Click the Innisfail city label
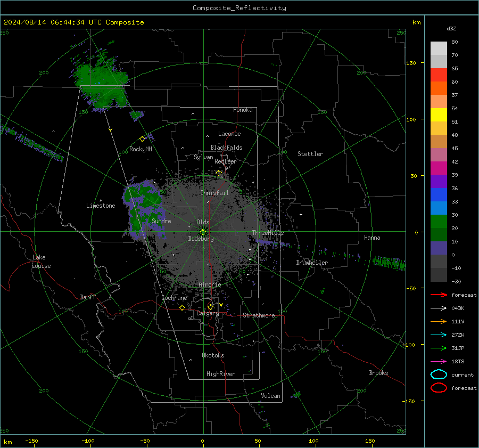479x448 pixels. [x=214, y=193]
